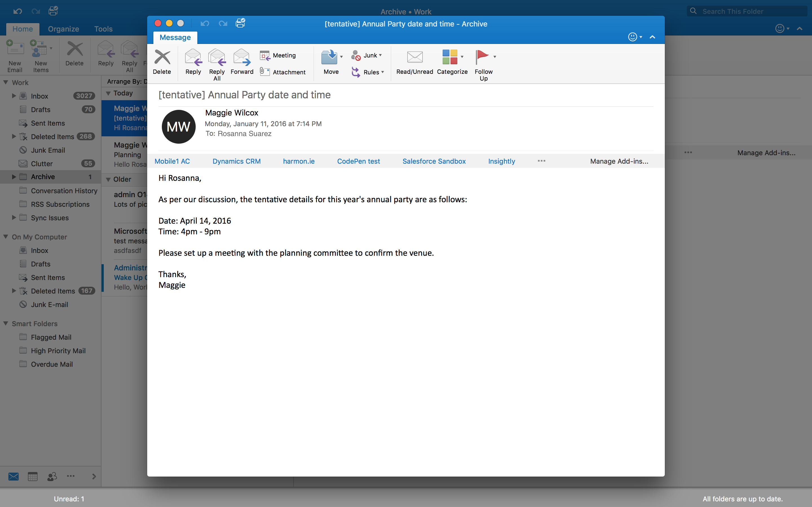This screenshot has width=812, height=507.
Task: Click the Attachment button
Action: [x=283, y=71]
